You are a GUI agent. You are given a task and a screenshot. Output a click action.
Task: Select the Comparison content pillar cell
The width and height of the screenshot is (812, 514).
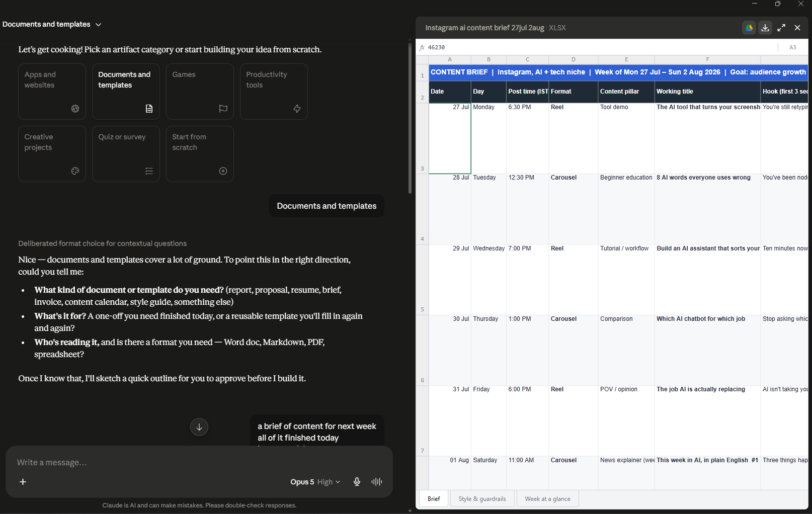coord(626,350)
